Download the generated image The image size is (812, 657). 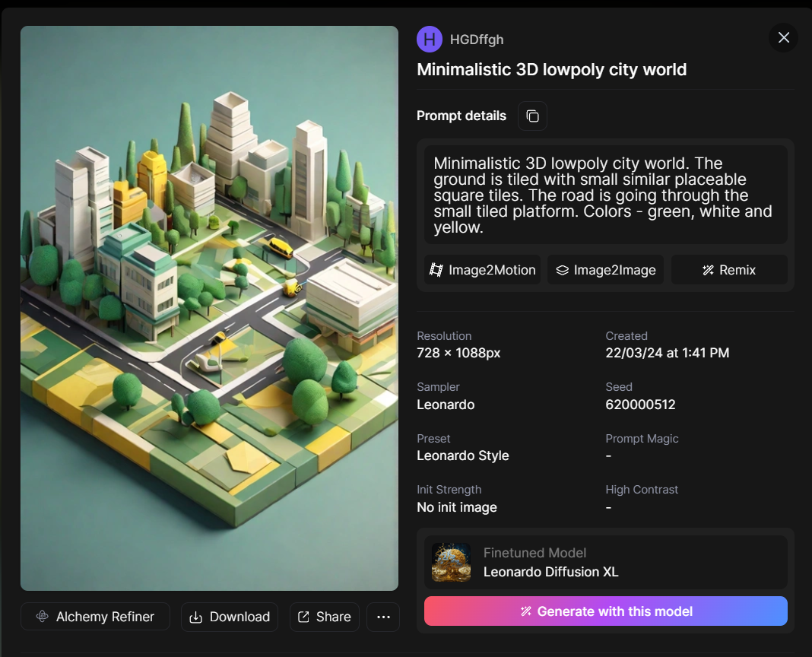[x=230, y=617]
